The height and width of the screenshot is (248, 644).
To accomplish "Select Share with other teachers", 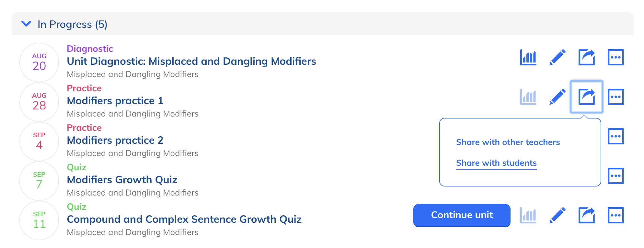I will pyautogui.click(x=508, y=142).
